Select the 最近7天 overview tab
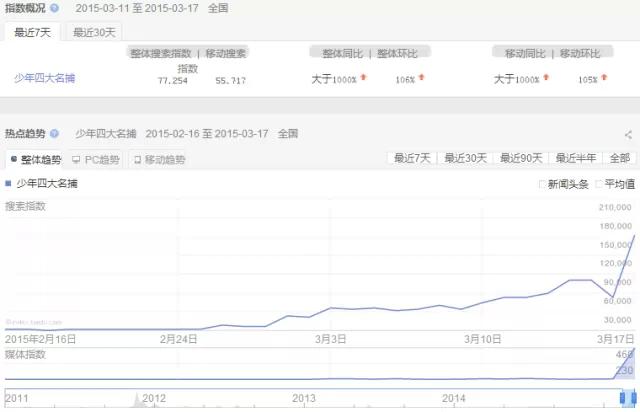 pos(33,32)
